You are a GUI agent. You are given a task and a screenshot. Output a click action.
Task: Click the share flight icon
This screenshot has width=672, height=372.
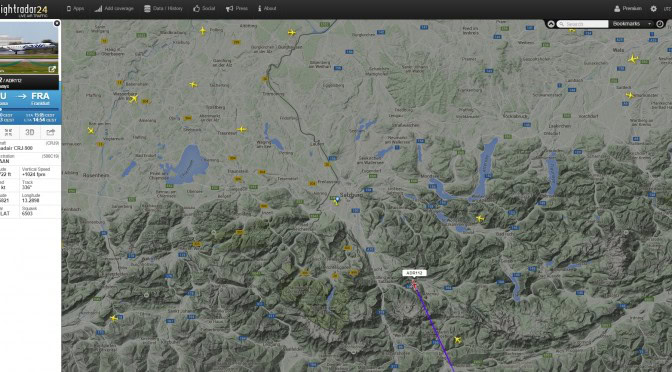51,132
